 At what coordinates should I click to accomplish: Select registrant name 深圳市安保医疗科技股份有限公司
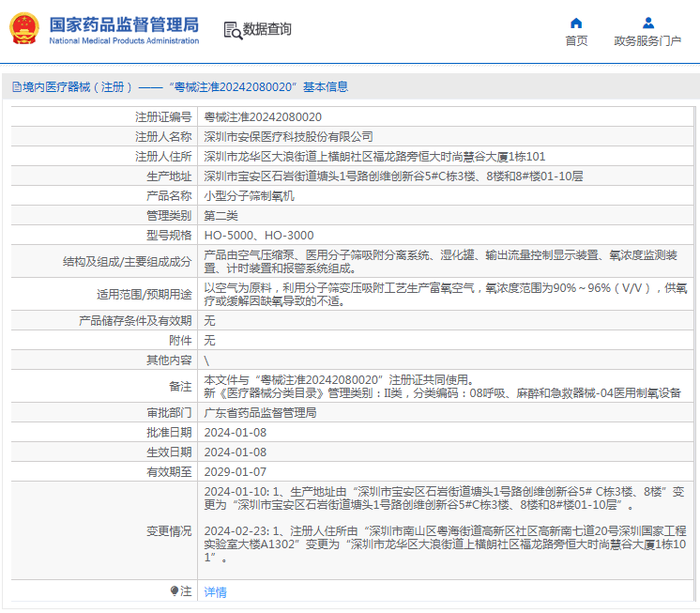pos(288,137)
